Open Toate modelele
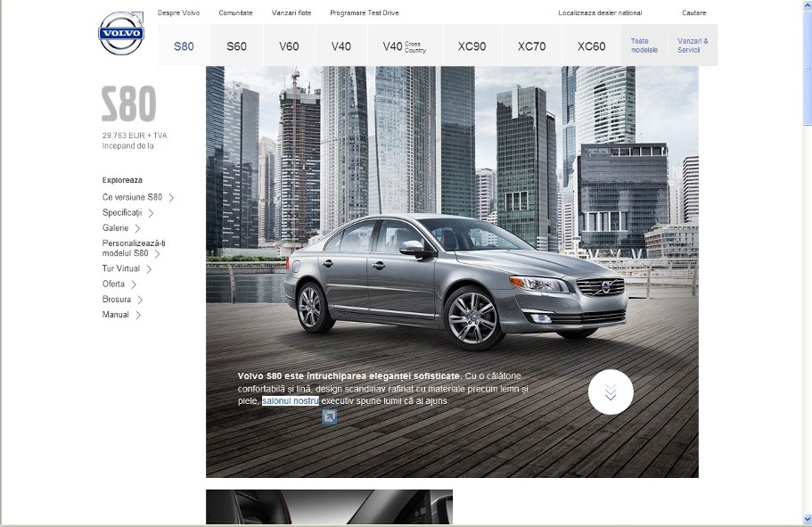The height and width of the screenshot is (527, 812). click(644, 45)
